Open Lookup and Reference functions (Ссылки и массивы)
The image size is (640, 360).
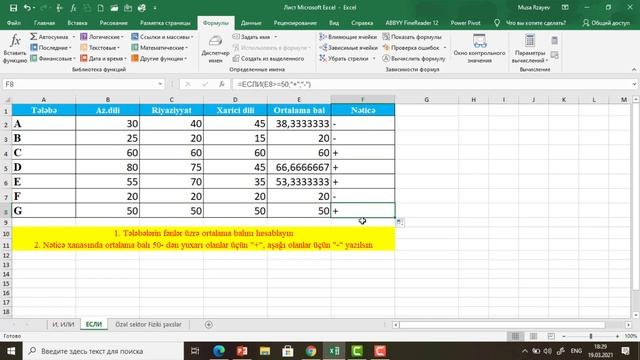[162, 37]
